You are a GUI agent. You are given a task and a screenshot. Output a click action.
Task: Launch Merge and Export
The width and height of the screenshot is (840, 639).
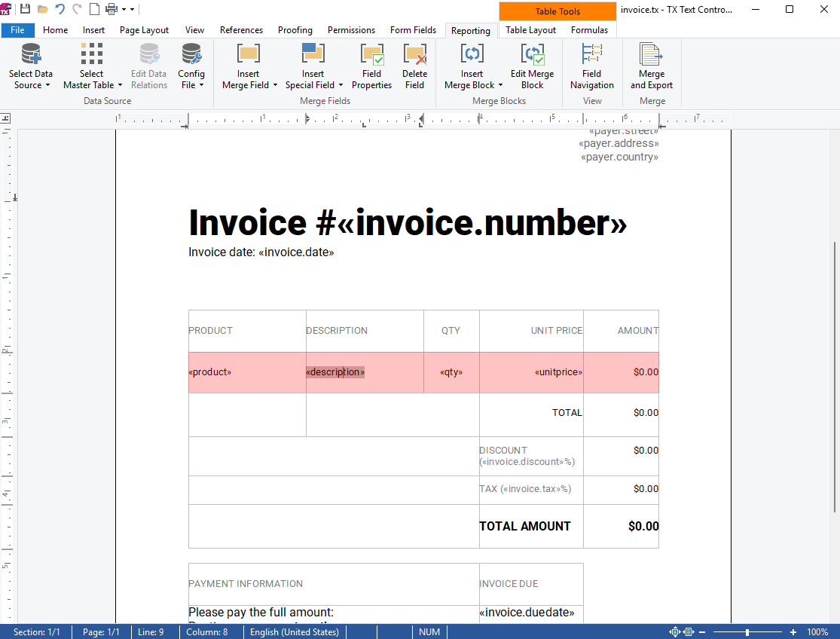pos(651,66)
